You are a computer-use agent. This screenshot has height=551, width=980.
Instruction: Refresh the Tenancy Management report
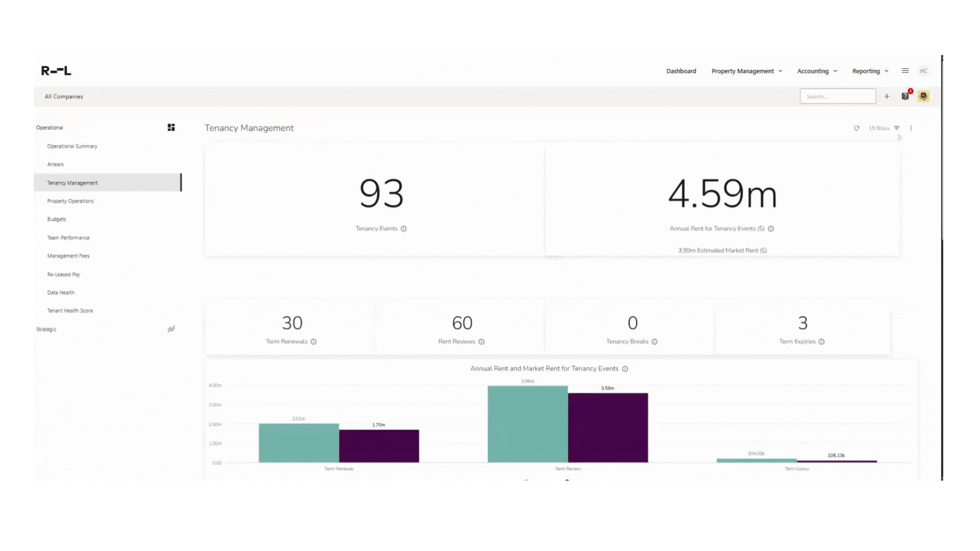tap(856, 128)
